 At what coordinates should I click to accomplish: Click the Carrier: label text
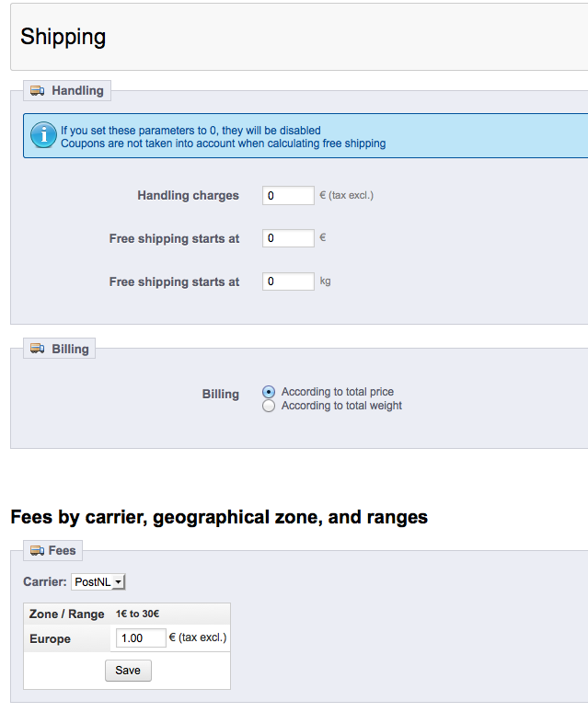45,581
